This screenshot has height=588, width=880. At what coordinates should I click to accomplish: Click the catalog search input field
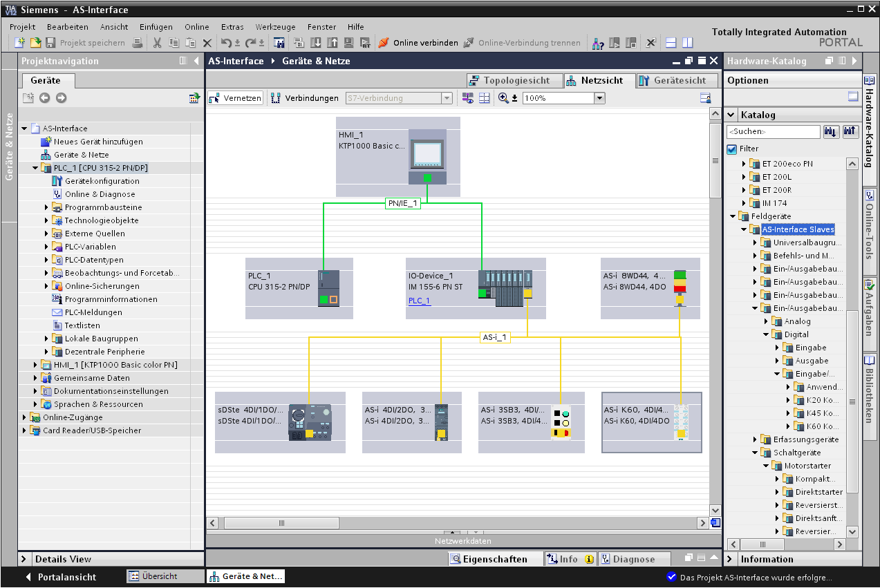[772, 131]
